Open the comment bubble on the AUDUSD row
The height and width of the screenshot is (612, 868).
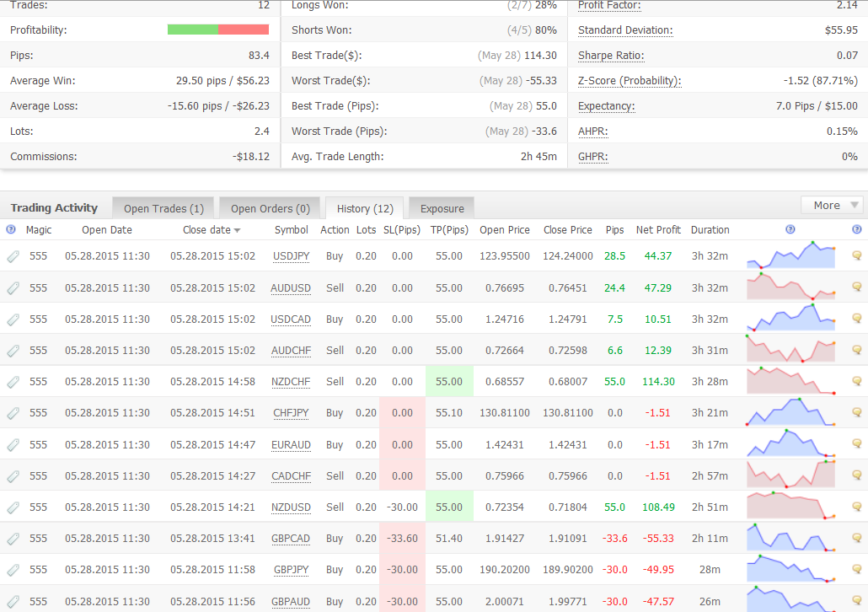click(856, 287)
